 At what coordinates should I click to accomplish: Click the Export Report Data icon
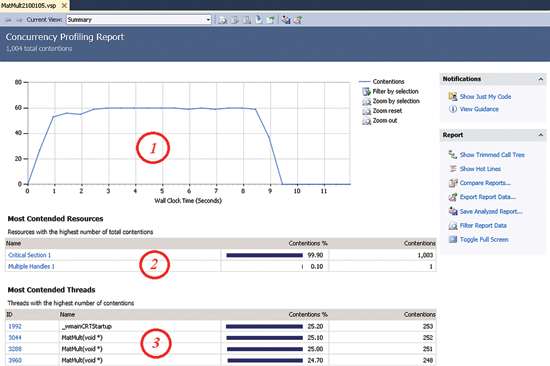click(453, 197)
